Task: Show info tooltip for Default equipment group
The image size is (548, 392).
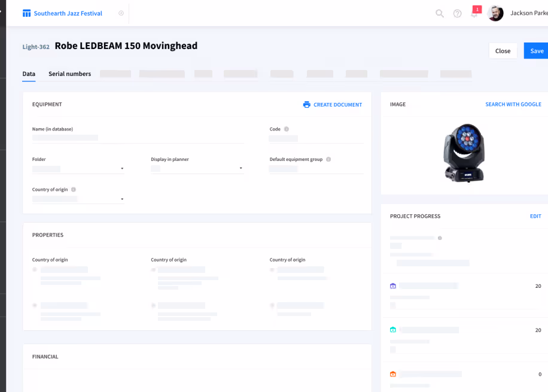Action: pyautogui.click(x=328, y=159)
